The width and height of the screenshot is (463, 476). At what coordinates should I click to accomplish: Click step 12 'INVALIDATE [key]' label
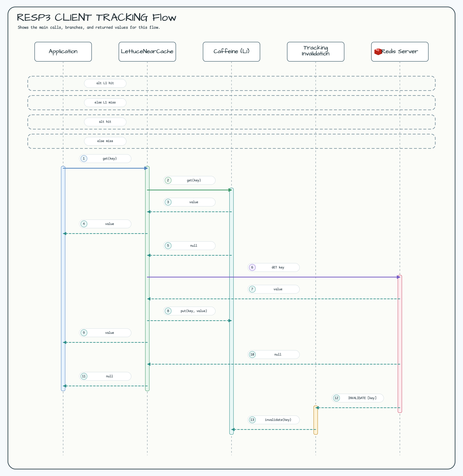coord(358,398)
